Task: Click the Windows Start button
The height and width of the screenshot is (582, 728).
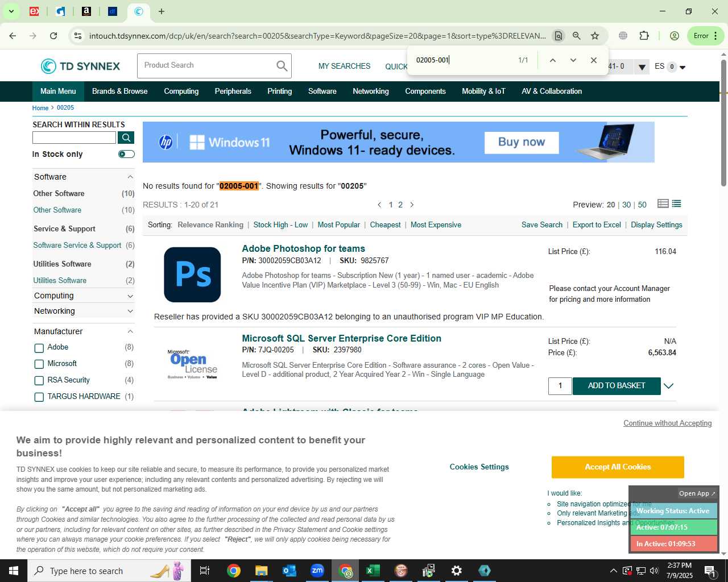Action: click(14, 571)
